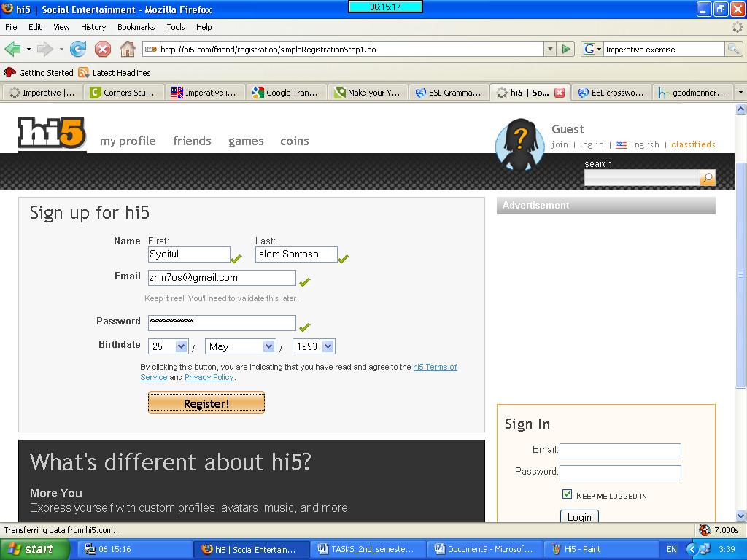The image size is (747, 560).
Task: Open the birth year dropdown showing 1993
Action: pos(314,346)
